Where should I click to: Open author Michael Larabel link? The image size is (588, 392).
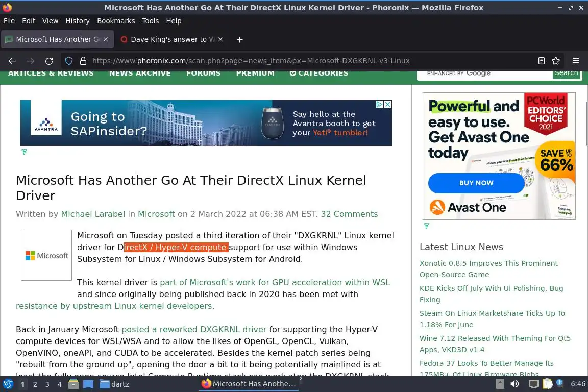click(x=93, y=214)
